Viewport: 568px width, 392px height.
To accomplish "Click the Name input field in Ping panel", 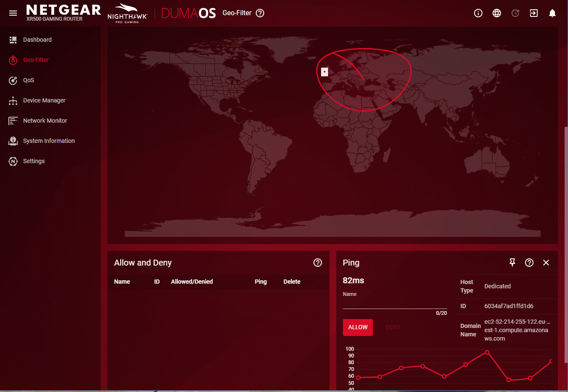I will coord(394,303).
